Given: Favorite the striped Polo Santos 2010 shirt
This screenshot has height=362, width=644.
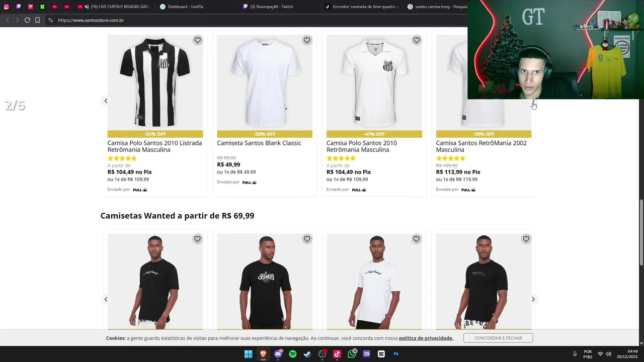Looking at the screenshot, I should click(x=197, y=40).
